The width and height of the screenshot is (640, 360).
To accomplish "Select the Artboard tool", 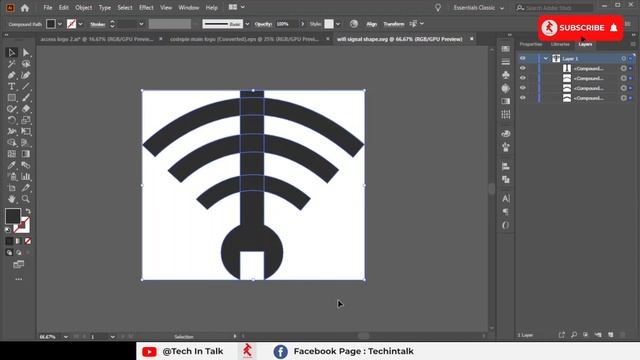I will 11,188.
